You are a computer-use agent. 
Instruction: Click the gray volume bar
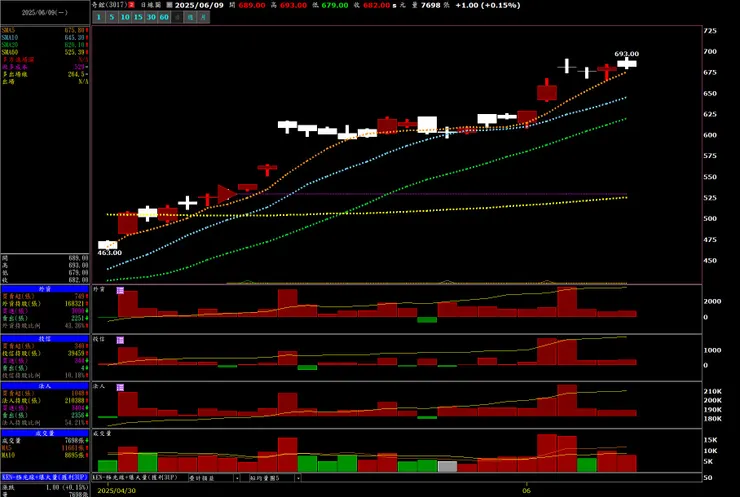coord(447,467)
